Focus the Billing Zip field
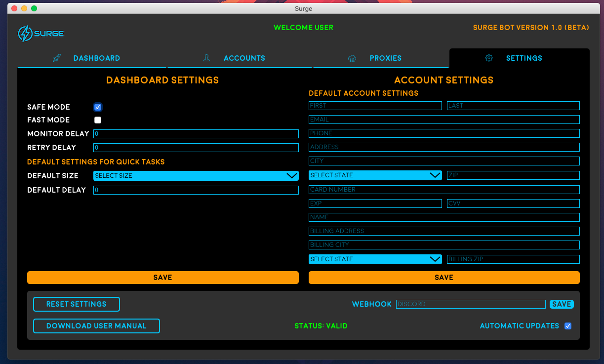The height and width of the screenshot is (364, 604). 513,259
